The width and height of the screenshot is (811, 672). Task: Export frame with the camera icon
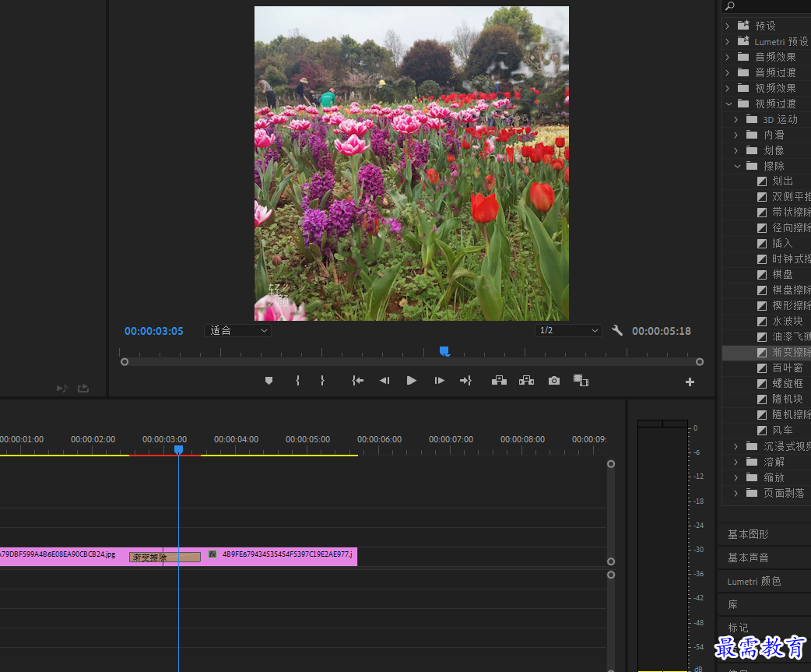point(554,381)
